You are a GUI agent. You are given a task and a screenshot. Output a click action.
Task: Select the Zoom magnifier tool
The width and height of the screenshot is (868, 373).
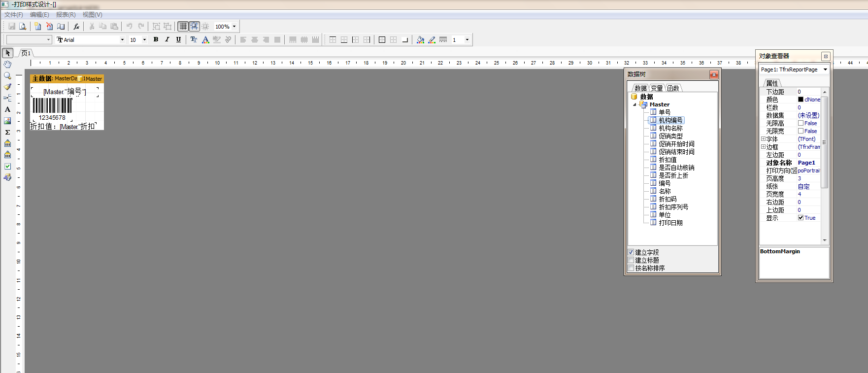(x=7, y=76)
